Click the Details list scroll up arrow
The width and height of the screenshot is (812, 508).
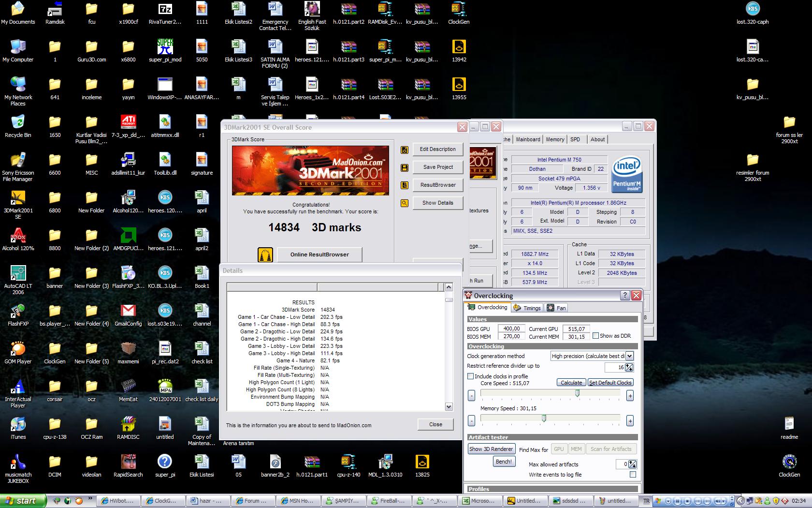(x=449, y=287)
